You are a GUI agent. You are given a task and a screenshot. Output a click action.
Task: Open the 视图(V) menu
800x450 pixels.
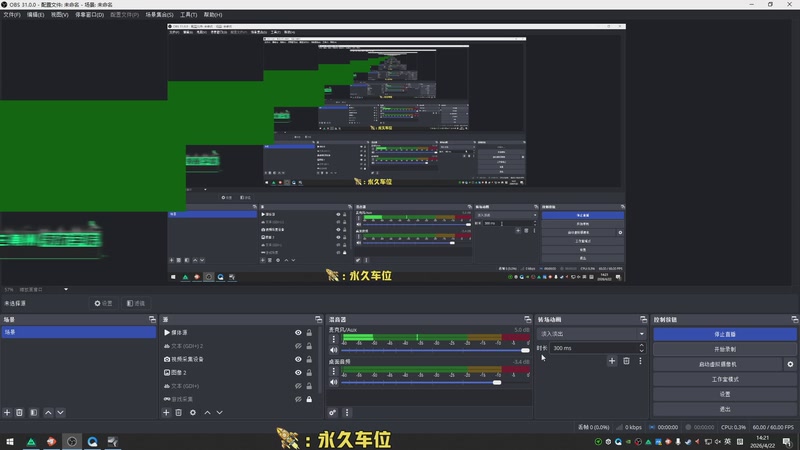(59, 15)
